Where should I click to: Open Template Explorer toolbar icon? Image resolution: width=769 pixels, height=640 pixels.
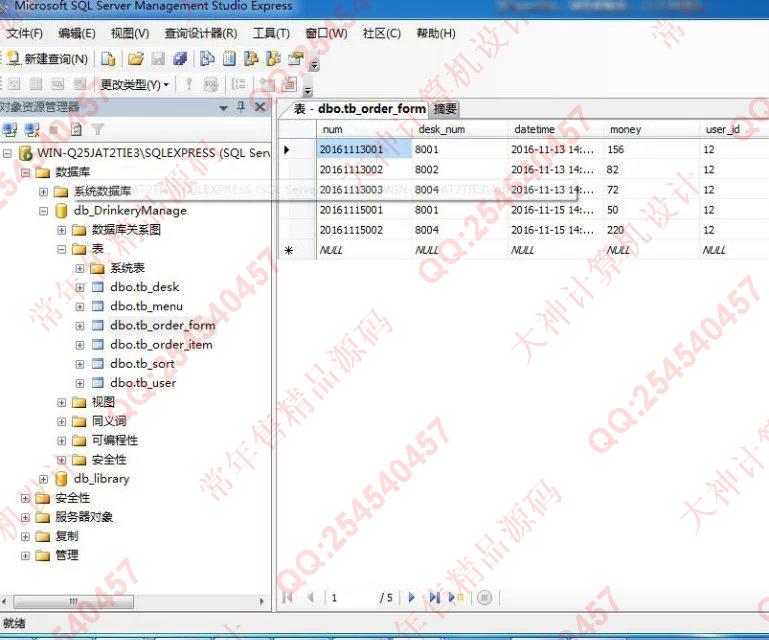(x=273, y=59)
